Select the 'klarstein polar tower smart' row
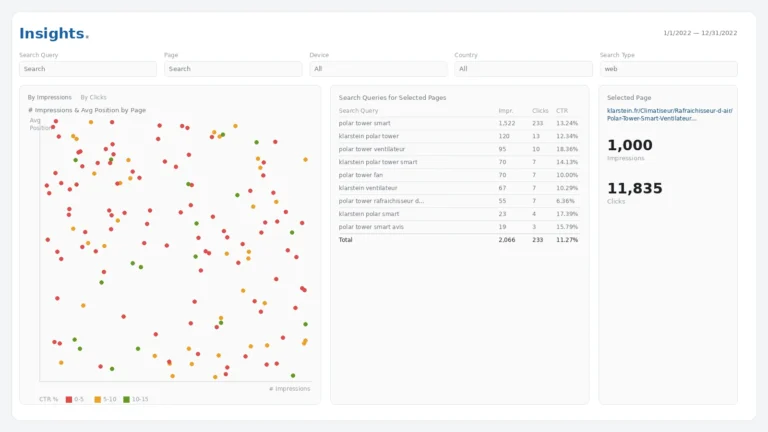Screen dimensions: 768x432 [458, 162]
